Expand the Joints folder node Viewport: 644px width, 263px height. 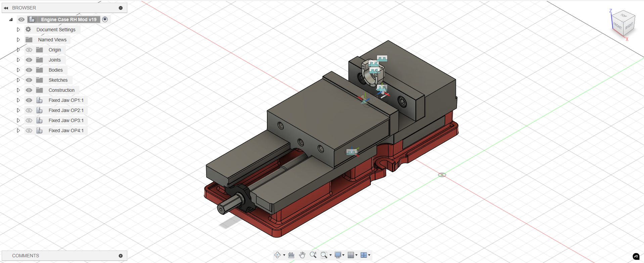point(18,60)
